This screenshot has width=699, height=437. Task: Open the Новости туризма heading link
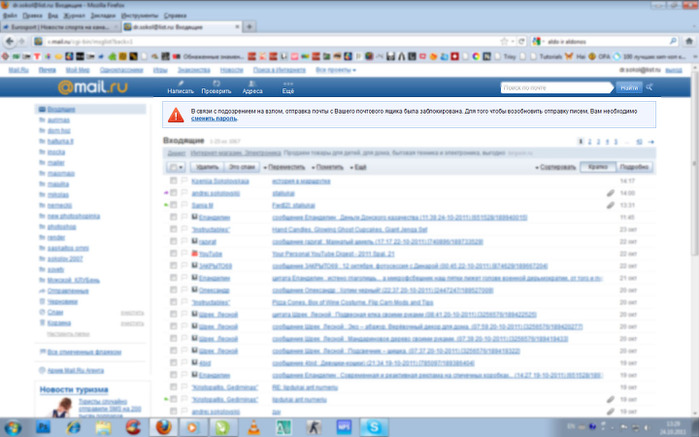[x=74, y=390]
